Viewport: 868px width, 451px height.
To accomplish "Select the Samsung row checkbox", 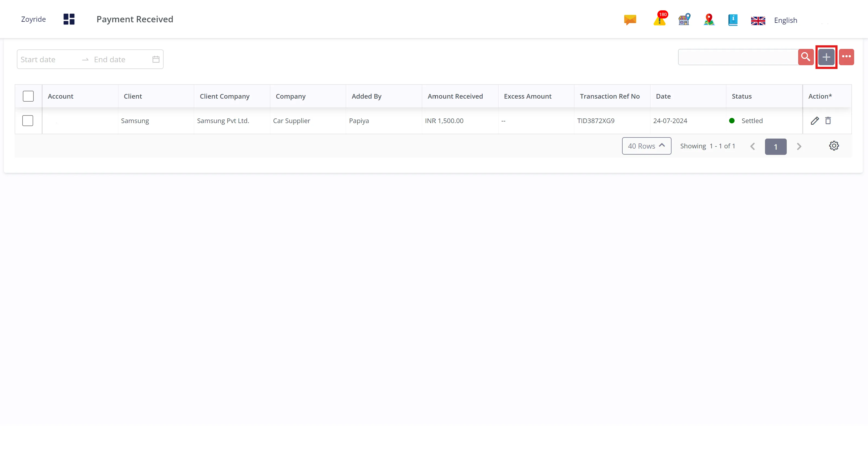I will click(28, 121).
